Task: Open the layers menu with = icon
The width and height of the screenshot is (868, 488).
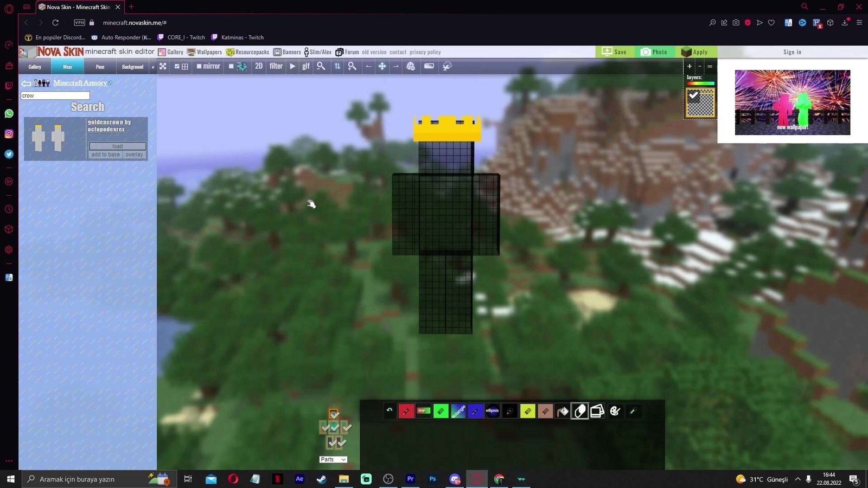Action: coord(710,66)
